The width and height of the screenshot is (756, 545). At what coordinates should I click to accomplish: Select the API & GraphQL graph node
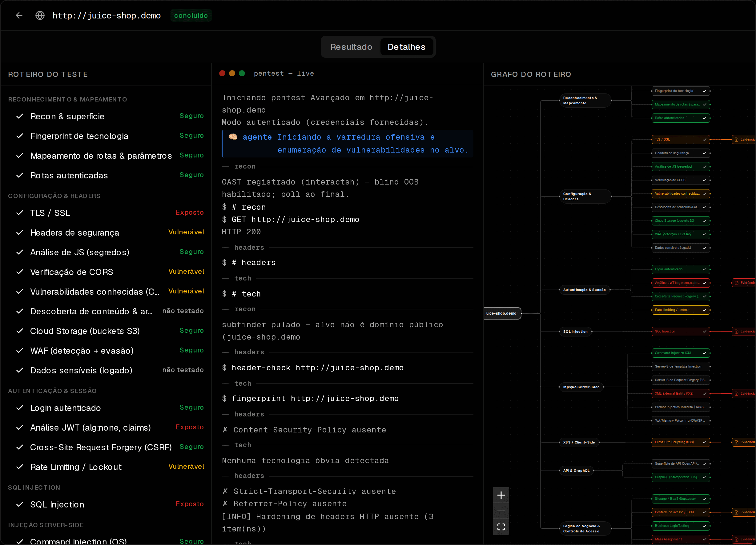(x=576, y=470)
